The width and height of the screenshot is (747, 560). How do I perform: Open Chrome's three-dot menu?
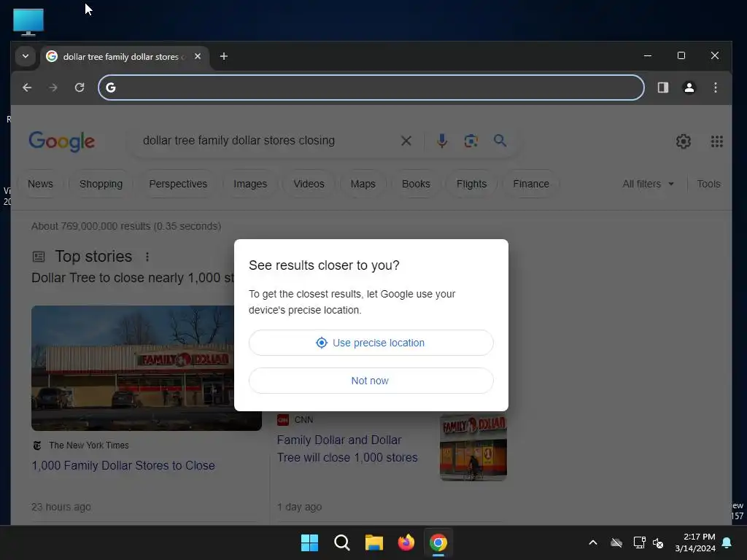715,87
